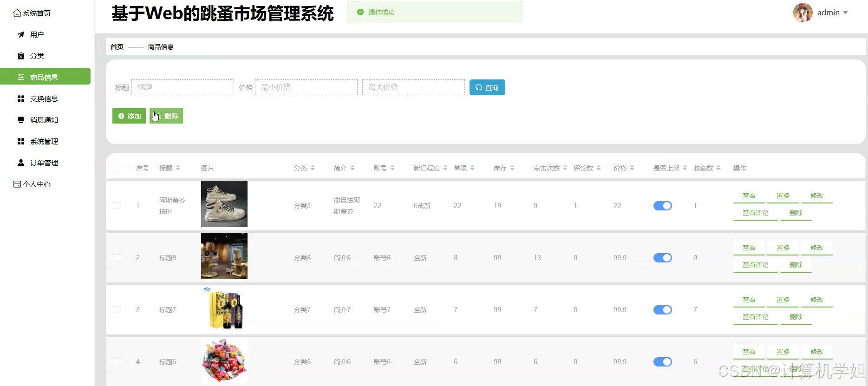Click the clipboard icon beside 分类
868x386 pixels.
[21, 56]
